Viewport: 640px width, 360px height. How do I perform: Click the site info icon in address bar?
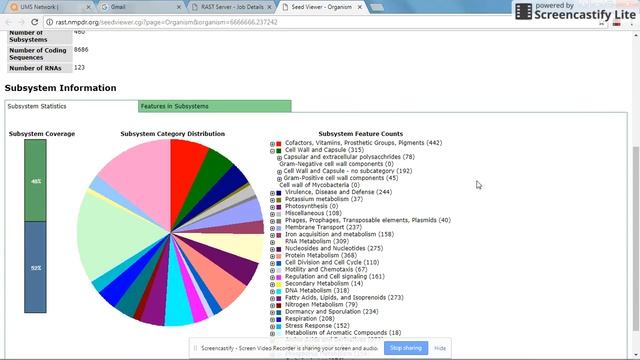49,22
